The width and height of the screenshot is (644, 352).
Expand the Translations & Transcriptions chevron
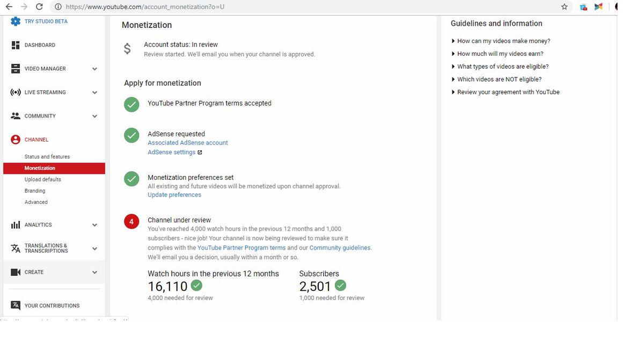coord(94,248)
